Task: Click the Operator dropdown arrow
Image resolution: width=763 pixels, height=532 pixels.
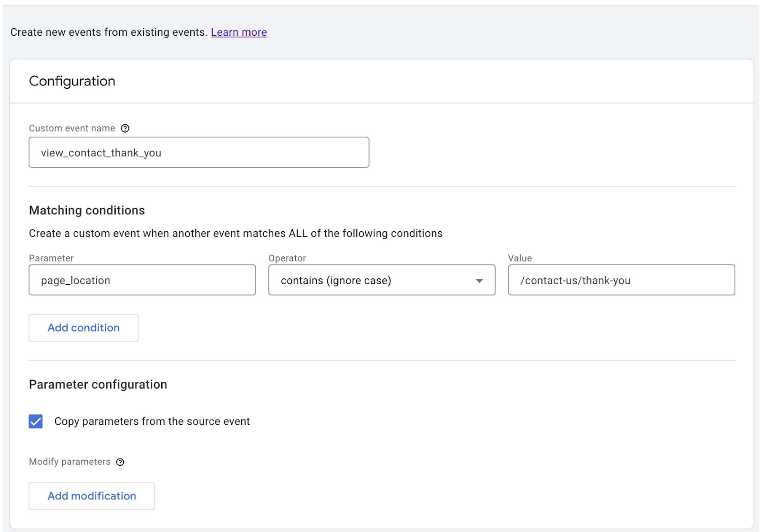Action: (x=479, y=281)
